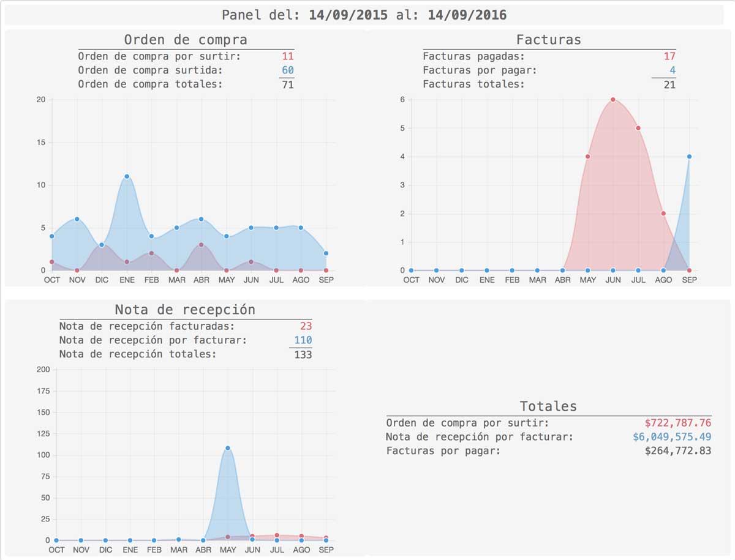735x560 pixels.
Task: Click the blue SEP point in Facturas chart
Action: click(x=689, y=157)
